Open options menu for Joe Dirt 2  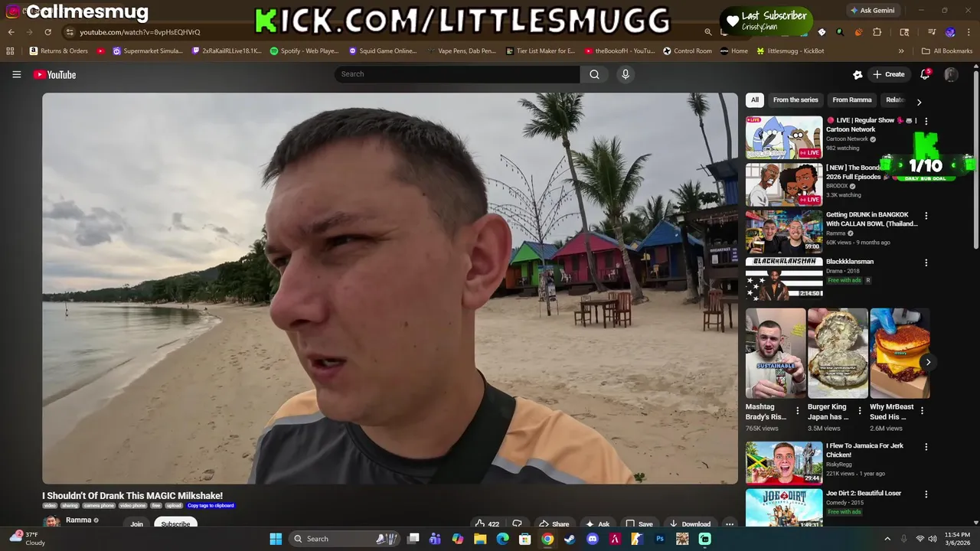[926, 494]
